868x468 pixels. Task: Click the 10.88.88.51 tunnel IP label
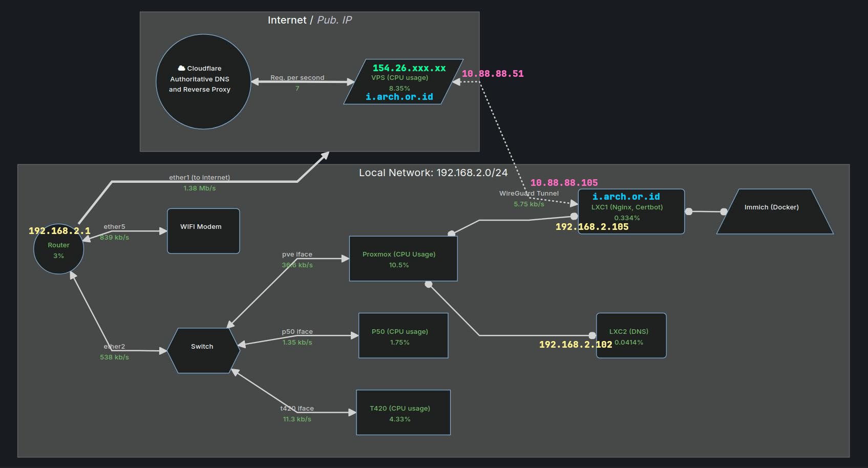click(x=493, y=74)
